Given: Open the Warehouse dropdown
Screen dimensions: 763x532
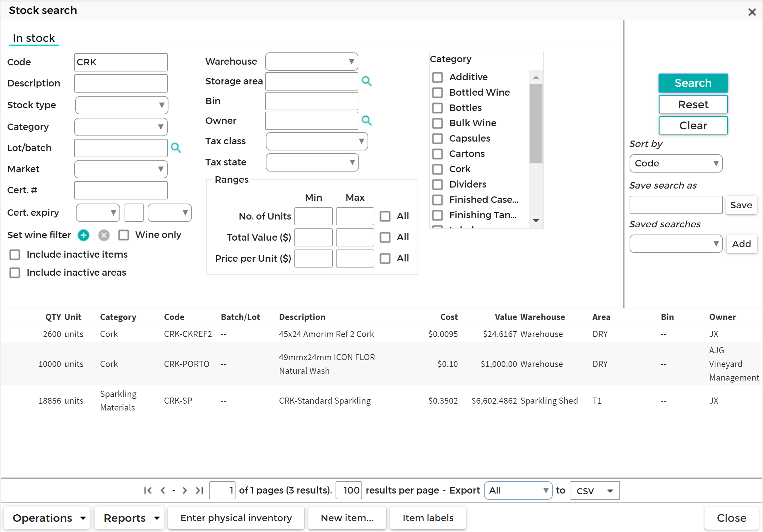Looking at the screenshot, I should [311, 62].
